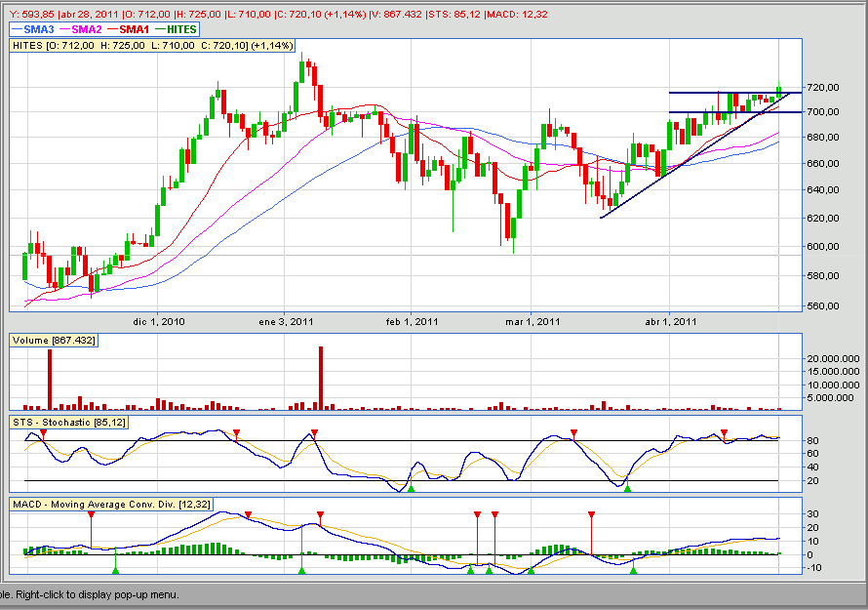Screen dimensions: 868x610
Task: Select rightmost green marker in Stochastic panel
Action: (628, 487)
